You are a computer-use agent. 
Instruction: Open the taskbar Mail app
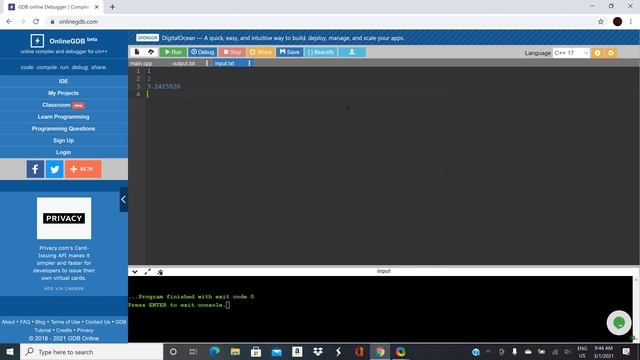277,351
